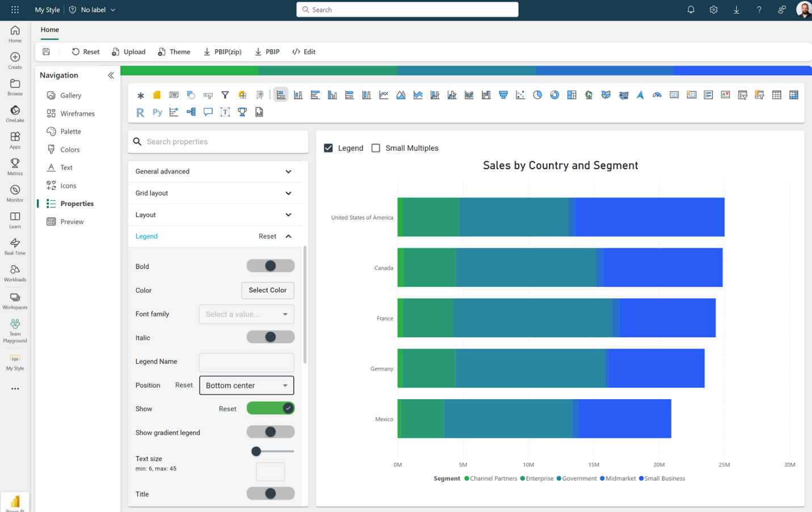Screen dimensions: 812x512
Task: Check the Small Multiples checkbox
Action: click(x=376, y=148)
